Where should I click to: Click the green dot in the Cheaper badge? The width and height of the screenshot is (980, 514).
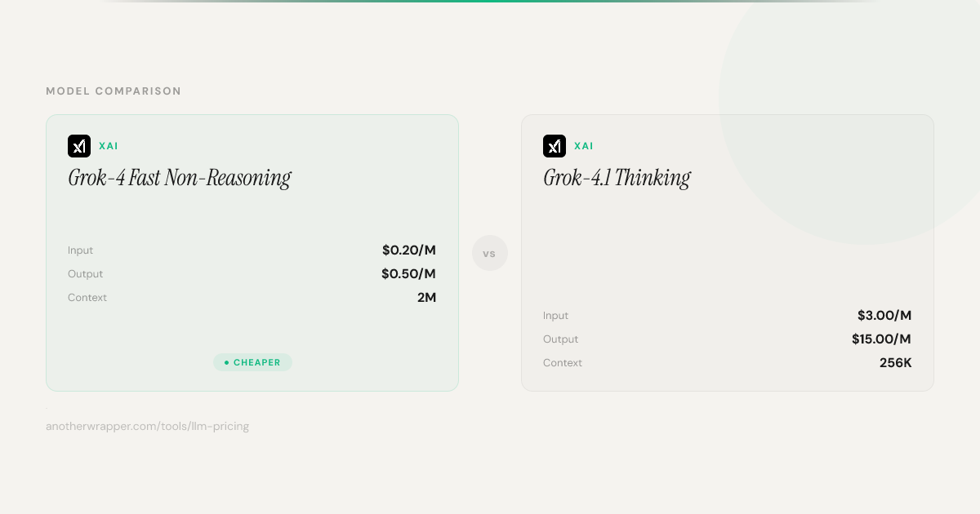226,362
